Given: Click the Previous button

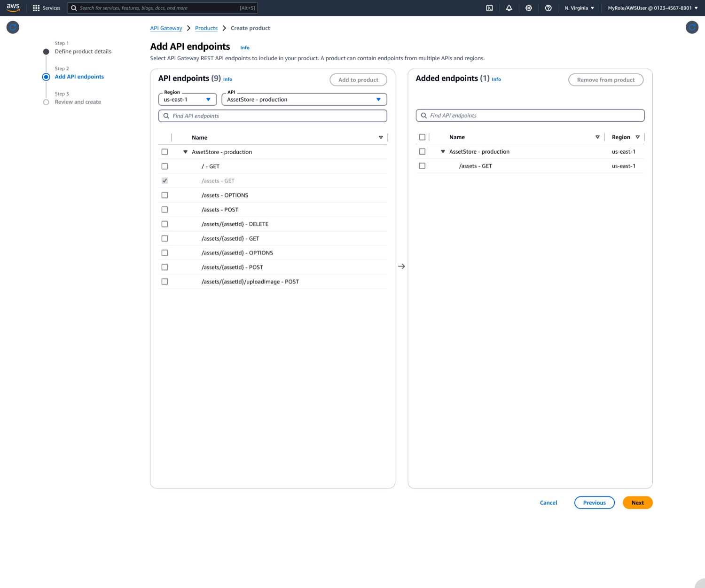Looking at the screenshot, I should [x=595, y=503].
